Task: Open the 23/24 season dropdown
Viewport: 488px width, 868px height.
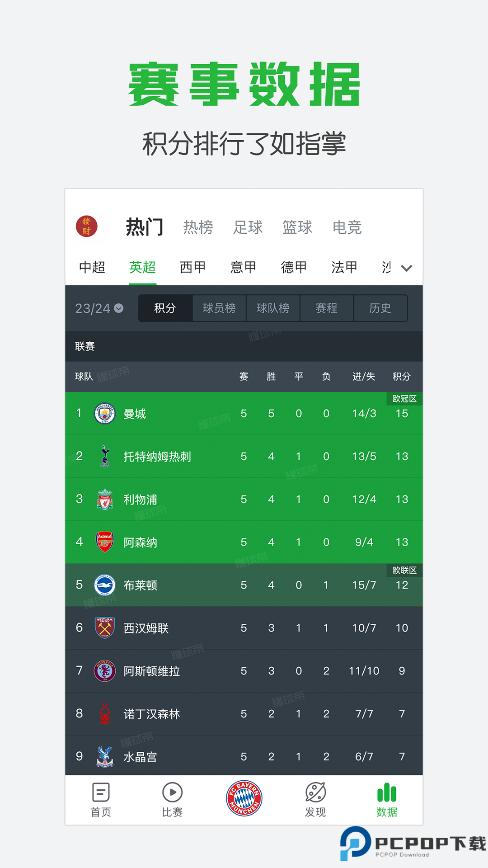Action: click(98, 308)
